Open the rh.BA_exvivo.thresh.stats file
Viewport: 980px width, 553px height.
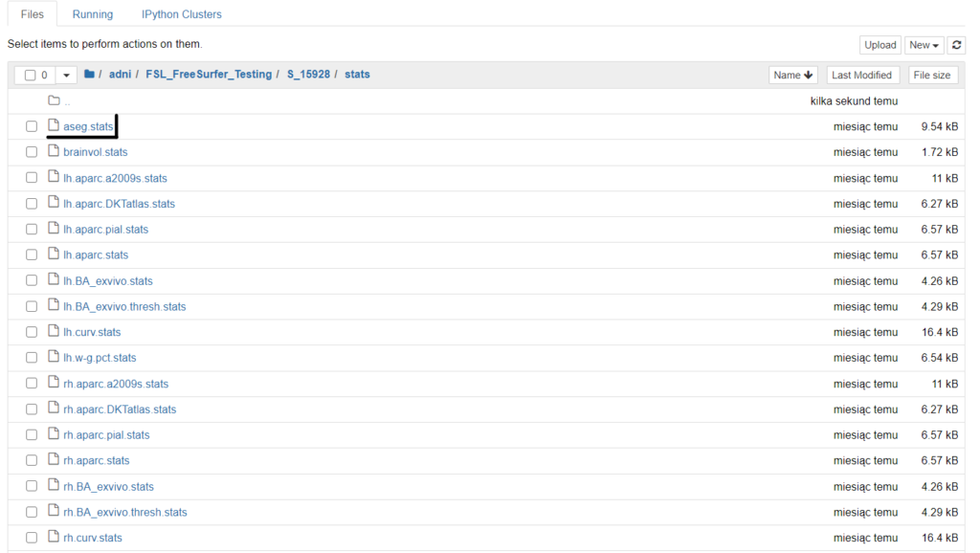(x=125, y=513)
